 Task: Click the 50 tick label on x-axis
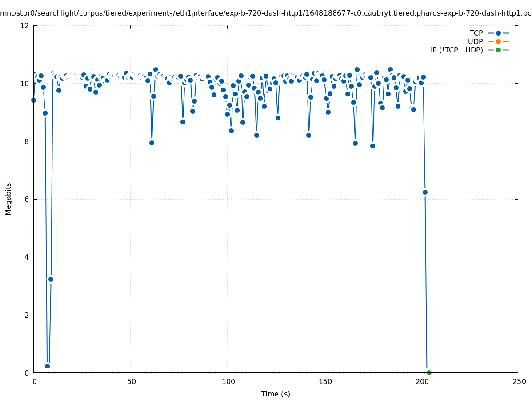pos(131,381)
